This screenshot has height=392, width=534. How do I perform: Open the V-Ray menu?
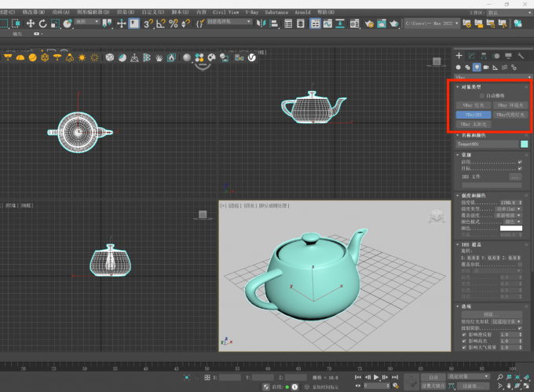252,13
